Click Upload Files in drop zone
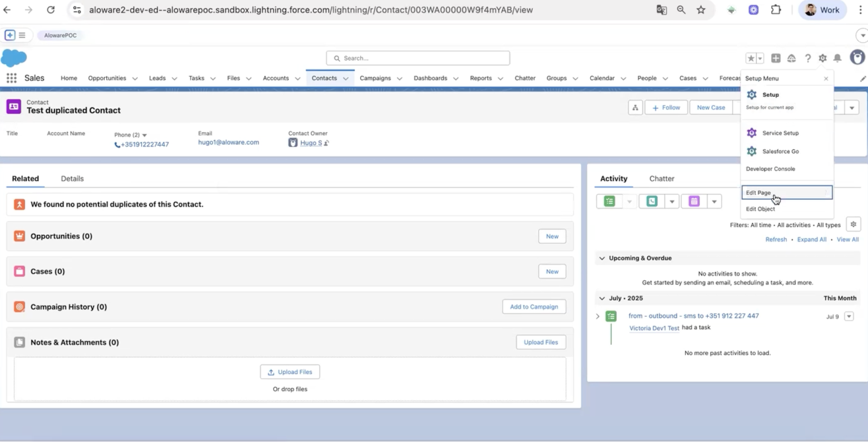The height and width of the screenshot is (442, 868). (x=290, y=372)
